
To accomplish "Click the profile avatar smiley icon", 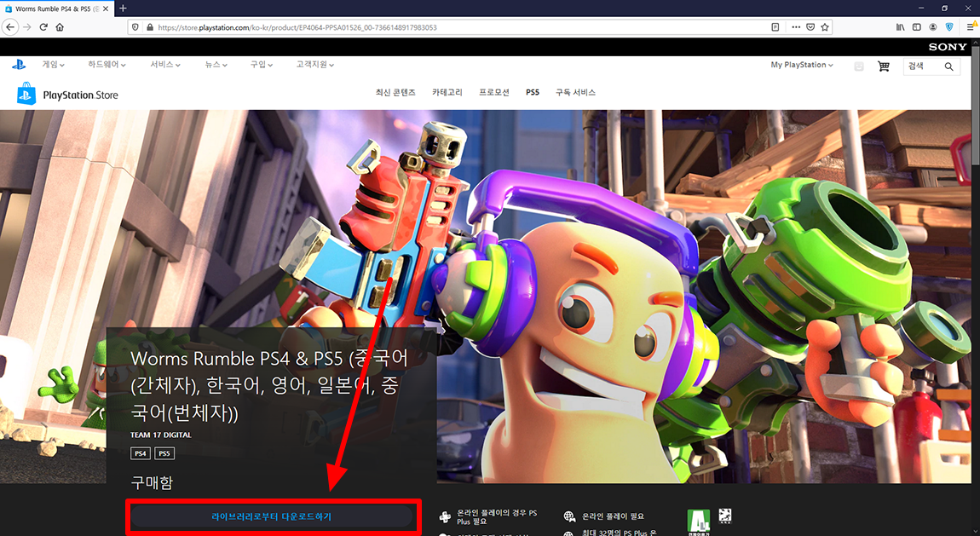I will tap(859, 66).
